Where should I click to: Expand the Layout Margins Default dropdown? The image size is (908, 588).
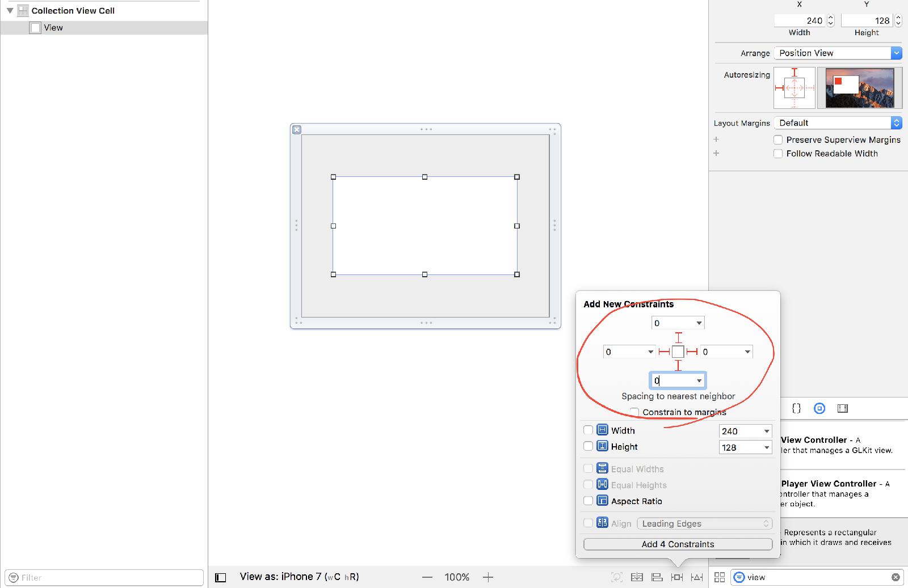838,123
